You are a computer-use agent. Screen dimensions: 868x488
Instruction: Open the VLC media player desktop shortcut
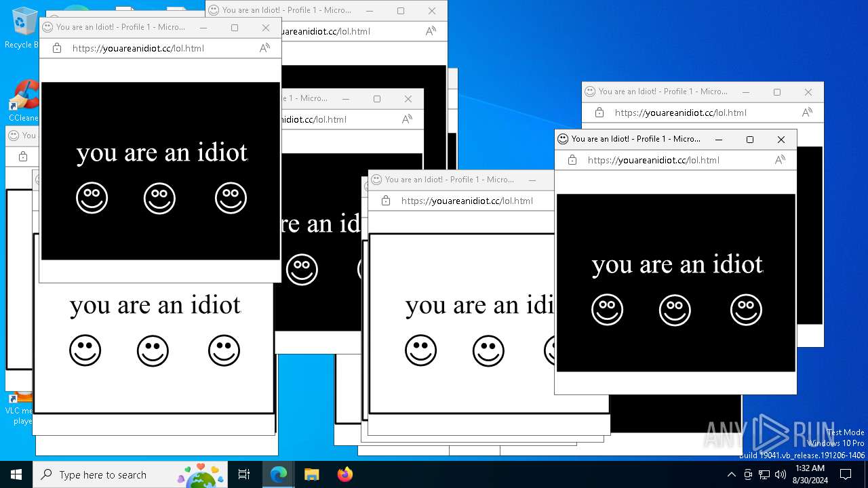pos(20,409)
